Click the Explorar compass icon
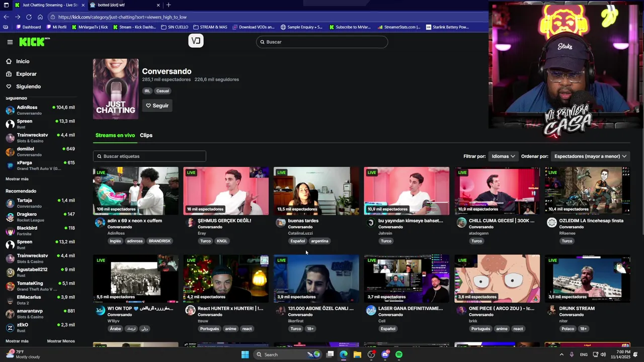 click(x=9, y=74)
